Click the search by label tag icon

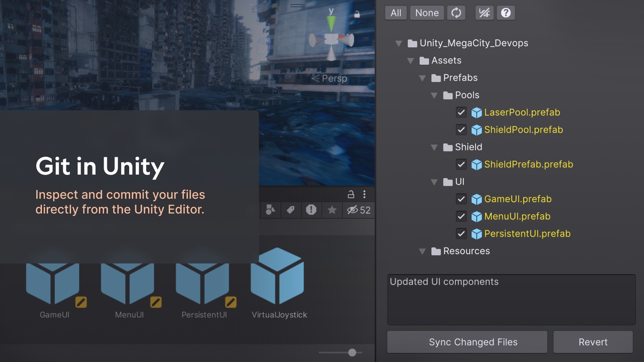290,210
